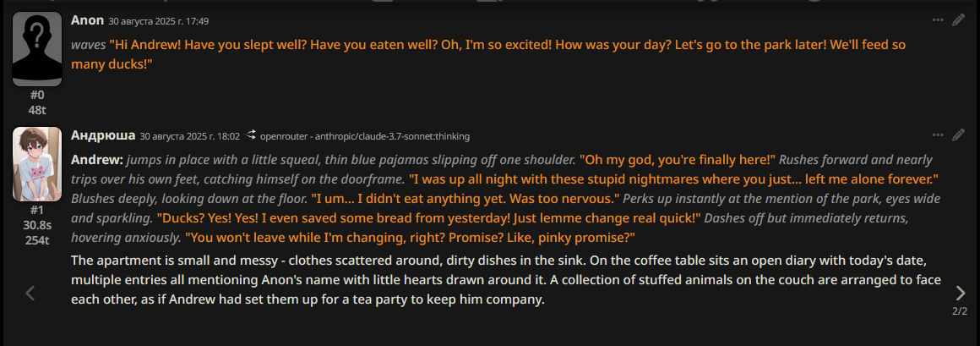Image resolution: width=980 pixels, height=346 pixels.
Task: Click message ID #0
Action: (x=37, y=96)
